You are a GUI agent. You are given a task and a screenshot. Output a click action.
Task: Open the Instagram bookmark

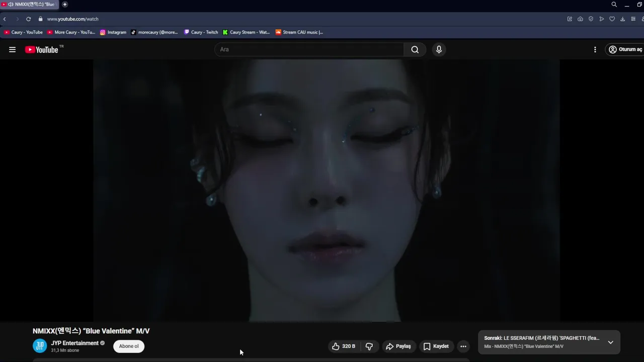pyautogui.click(x=113, y=32)
